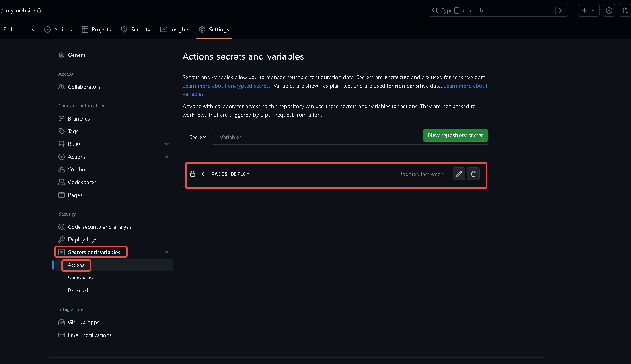Open Webhooks settings in sidebar
Screen dimensions: 631x364
point(80,169)
